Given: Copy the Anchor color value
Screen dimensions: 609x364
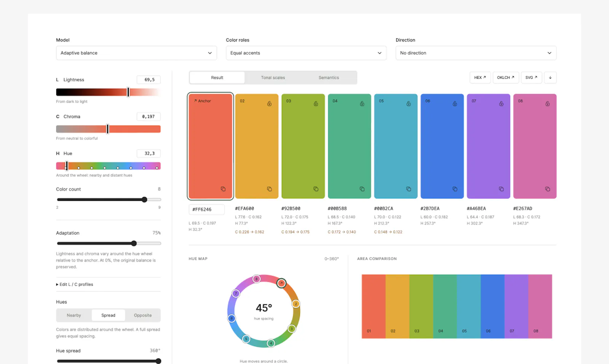Looking at the screenshot, I should (223, 189).
